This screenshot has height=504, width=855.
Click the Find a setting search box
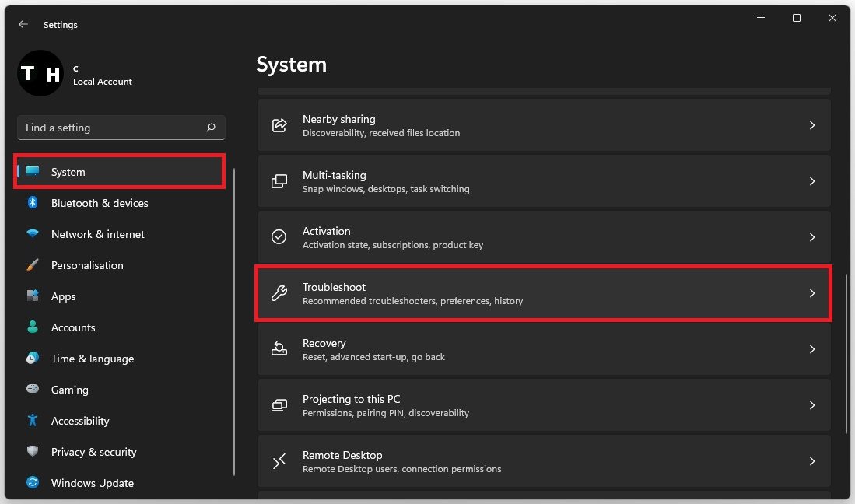point(113,128)
